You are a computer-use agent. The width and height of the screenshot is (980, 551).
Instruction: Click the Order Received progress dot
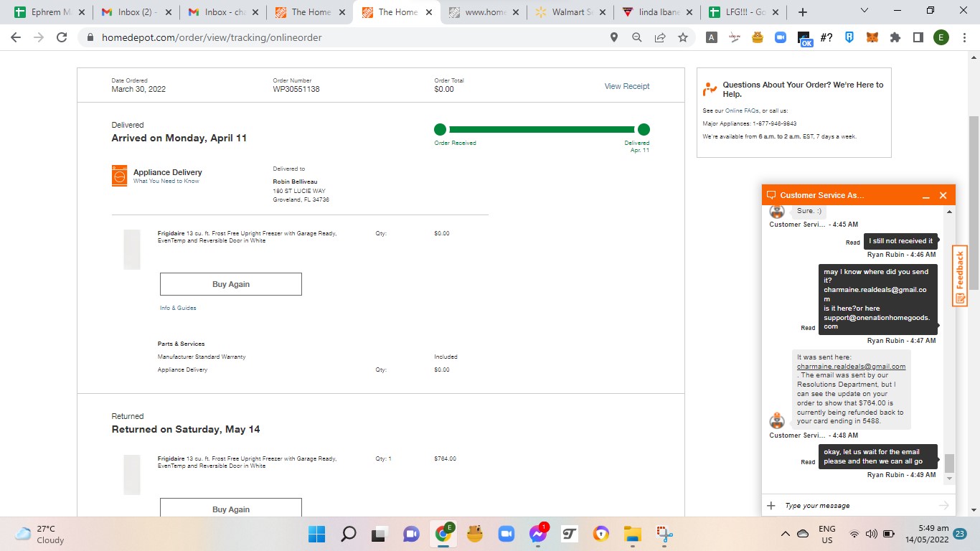pos(440,129)
